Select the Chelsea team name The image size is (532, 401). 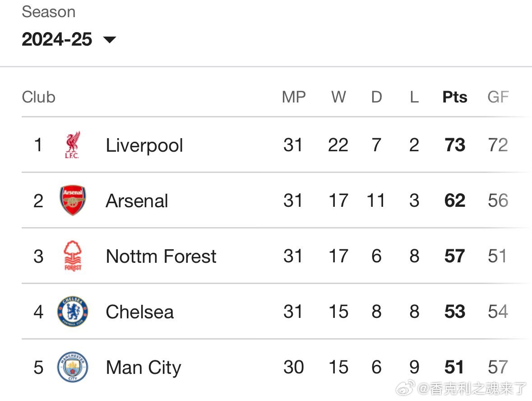pos(139,312)
